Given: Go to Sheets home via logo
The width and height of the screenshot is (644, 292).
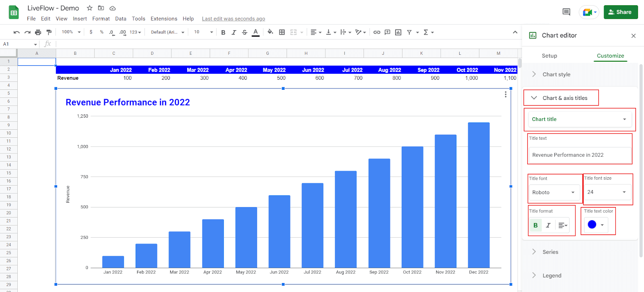Looking at the screenshot, I should coord(14,12).
